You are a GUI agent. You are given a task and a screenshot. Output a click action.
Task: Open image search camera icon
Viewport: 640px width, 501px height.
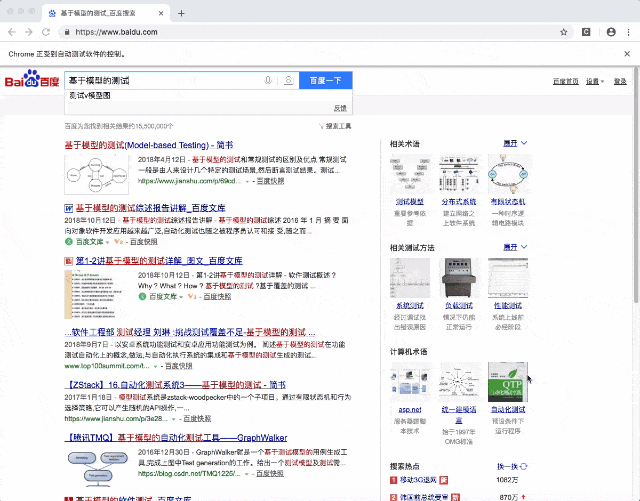tap(288, 80)
